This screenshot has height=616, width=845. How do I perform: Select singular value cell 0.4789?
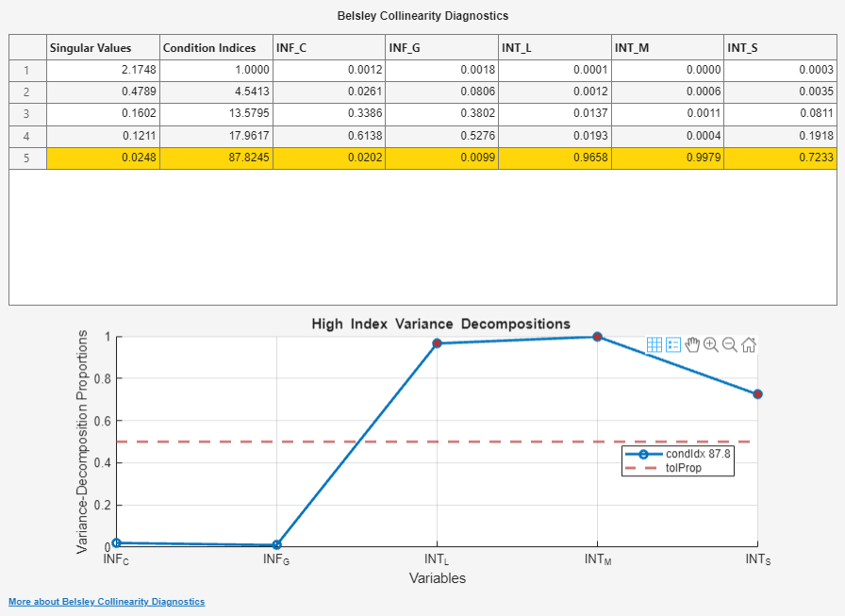(104, 92)
